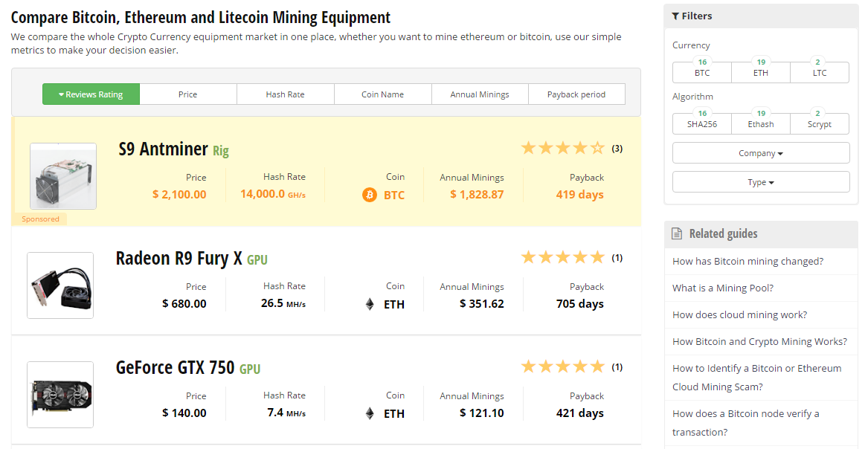Click the $ 1,828.87 annual minings value
This screenshot has height=449, width=868.
coord(477,195)
